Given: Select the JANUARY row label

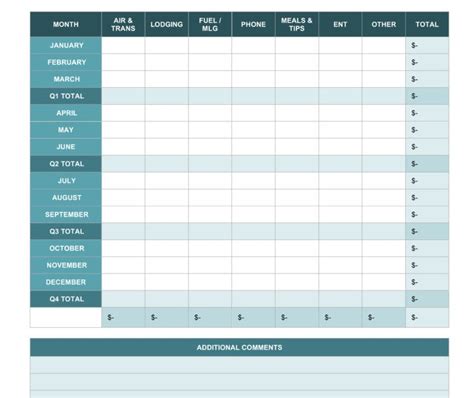Looking at the screenshot, I should click(66, 45).
